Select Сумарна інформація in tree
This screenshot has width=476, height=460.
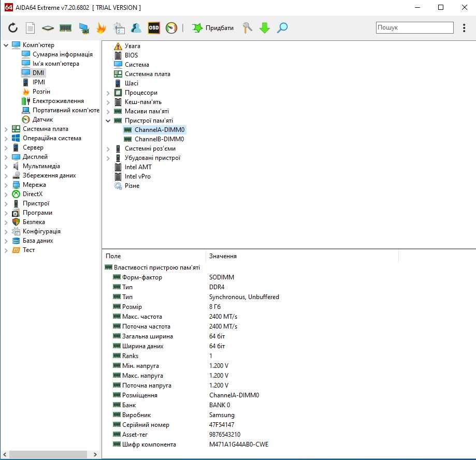tap(62, 54)
